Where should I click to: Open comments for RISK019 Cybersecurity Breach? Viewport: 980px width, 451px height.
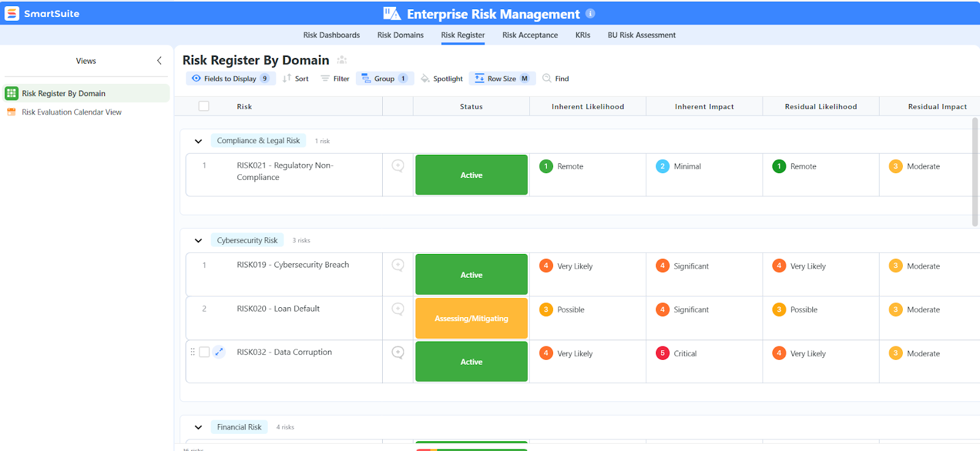pyautogui.click(x=398, y=265)
